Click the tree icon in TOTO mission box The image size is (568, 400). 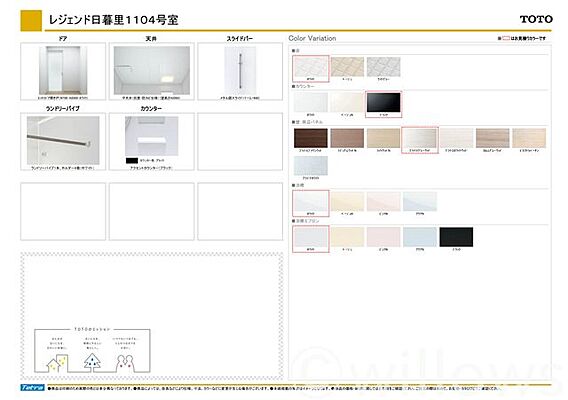[92, 362]
